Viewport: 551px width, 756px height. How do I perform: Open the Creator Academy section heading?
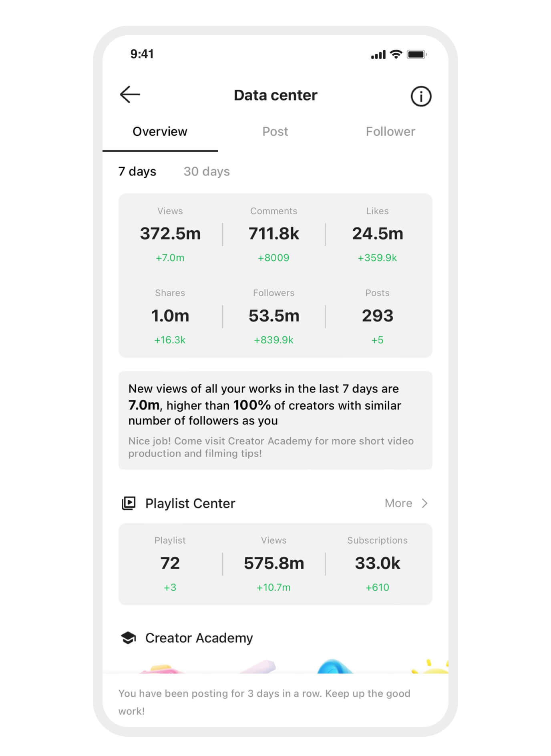click(x=199, y=638)
